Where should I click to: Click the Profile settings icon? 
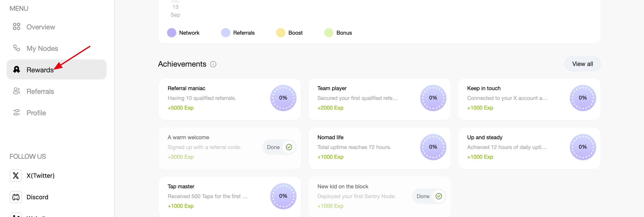pos(16,113)
